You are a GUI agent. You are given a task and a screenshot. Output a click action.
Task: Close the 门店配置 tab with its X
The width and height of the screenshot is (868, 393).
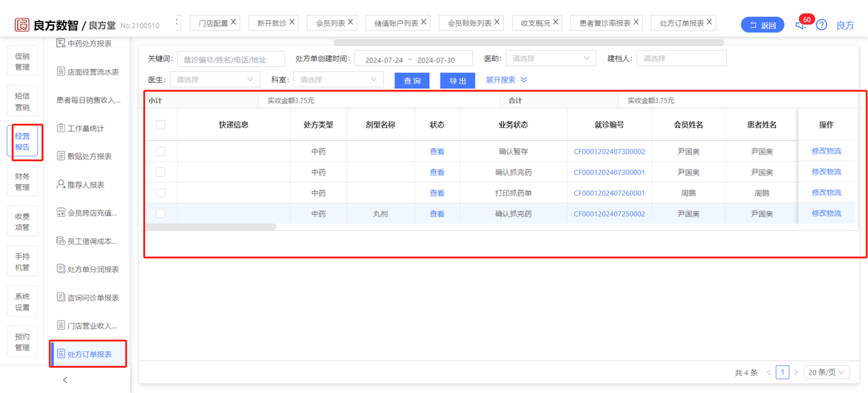pos(234,22)
